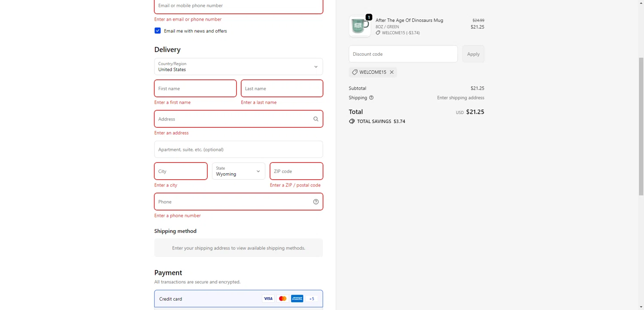Click the Dinosaurs Mug product thumbnail
This screenshot has width=644, height=310.
[360, 27]
